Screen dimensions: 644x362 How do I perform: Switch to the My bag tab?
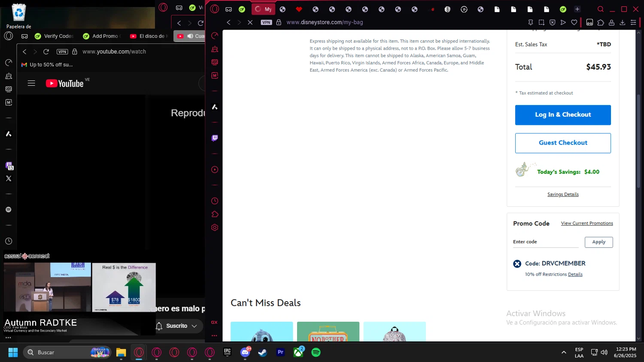pos(263,9)
